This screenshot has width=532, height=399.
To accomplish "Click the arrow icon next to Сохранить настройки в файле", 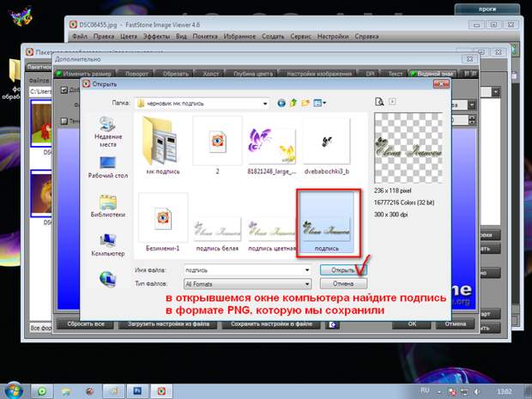I will click(333, 324).
